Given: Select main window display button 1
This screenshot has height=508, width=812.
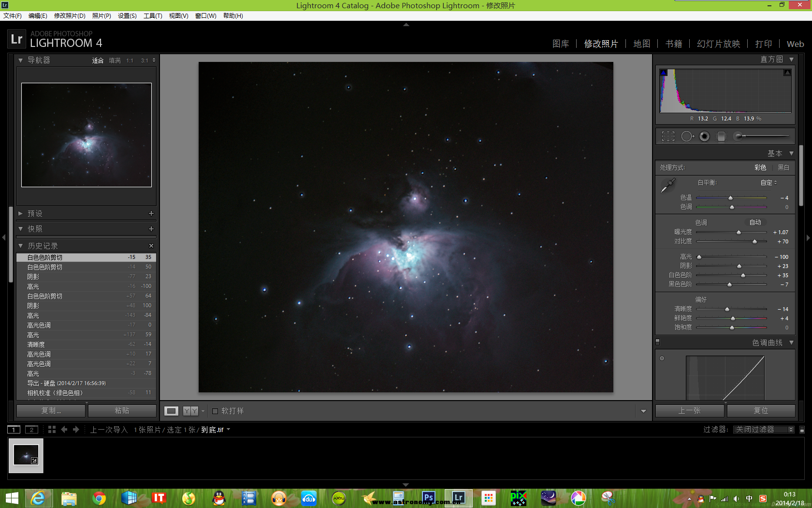Looking at the screenshot, I should click(x=14, y=430).
